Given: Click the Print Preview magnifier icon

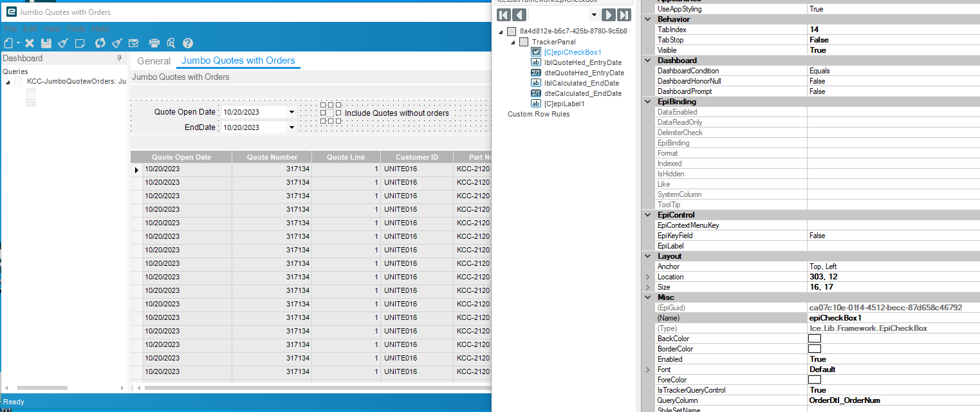Looking at the screenshot, I should [x=171, y=43].
